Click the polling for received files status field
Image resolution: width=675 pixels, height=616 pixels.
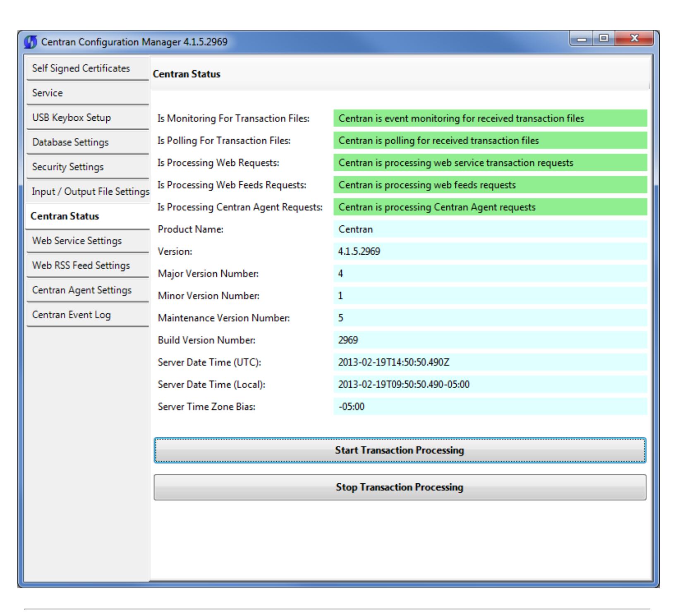click(490, 141)
